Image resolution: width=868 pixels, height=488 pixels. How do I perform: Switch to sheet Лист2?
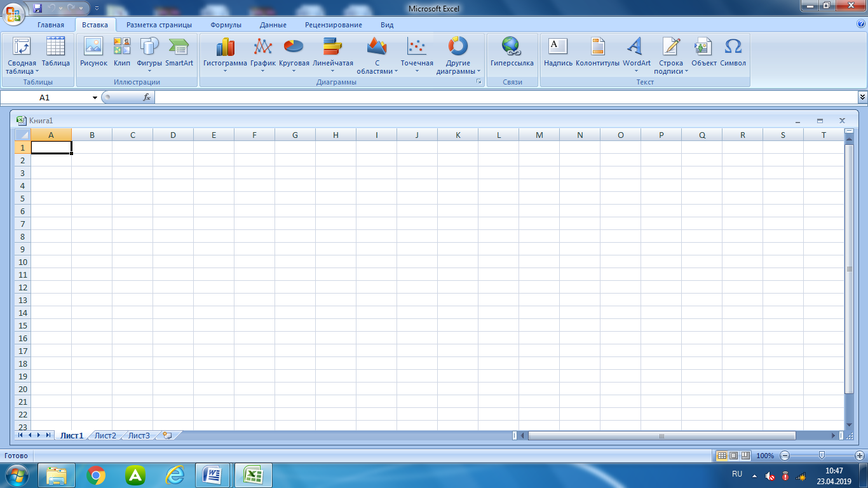(x=105, y=435)
